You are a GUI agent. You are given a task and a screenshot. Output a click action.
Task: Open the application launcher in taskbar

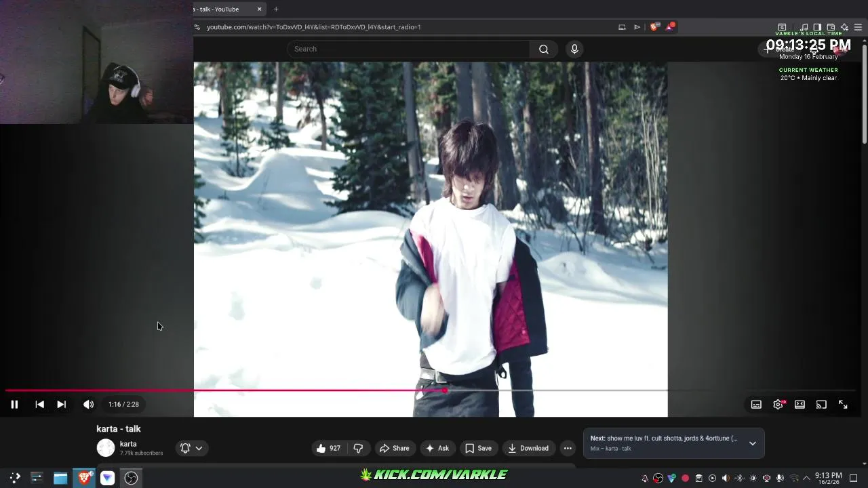15,478
